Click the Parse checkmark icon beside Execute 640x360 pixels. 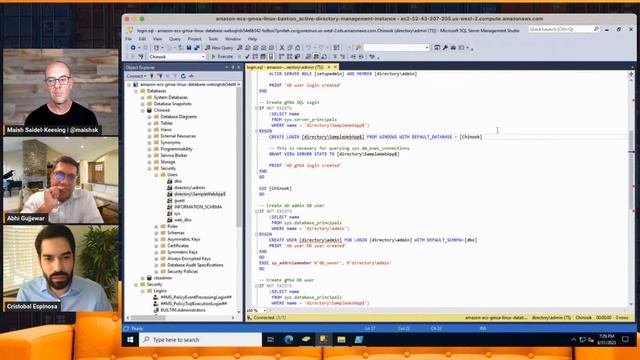click(247, 57)
